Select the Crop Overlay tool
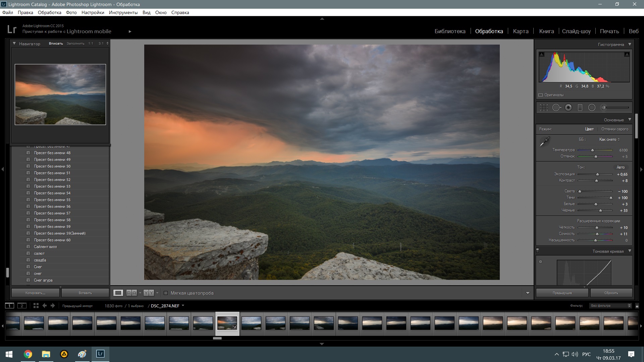This screenshot has width=644, height=362. (x=544, y=108)
